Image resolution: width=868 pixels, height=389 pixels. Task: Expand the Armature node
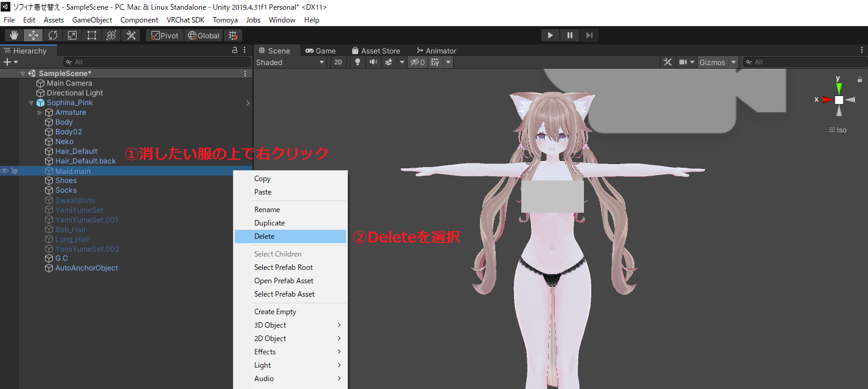tap(40, 112)
